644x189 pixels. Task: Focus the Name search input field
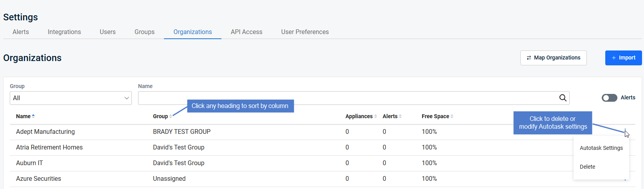coord(347,98)
